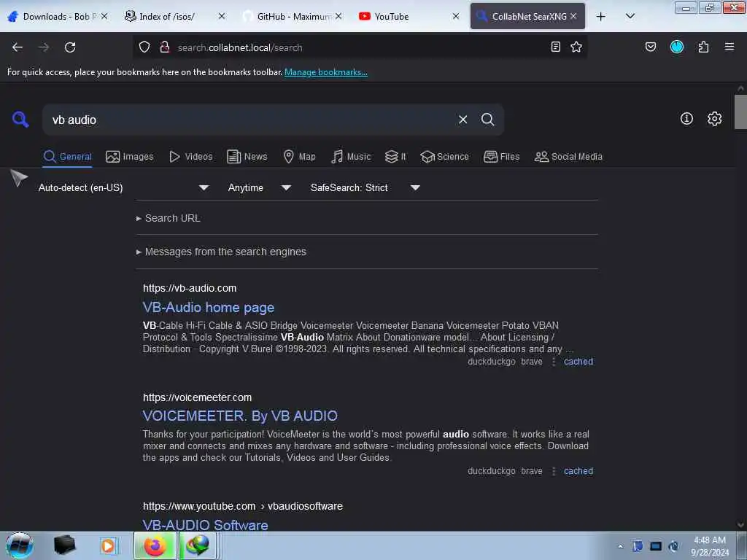Click the address bar URL text

pyautogui.click(x=240, y=47)
